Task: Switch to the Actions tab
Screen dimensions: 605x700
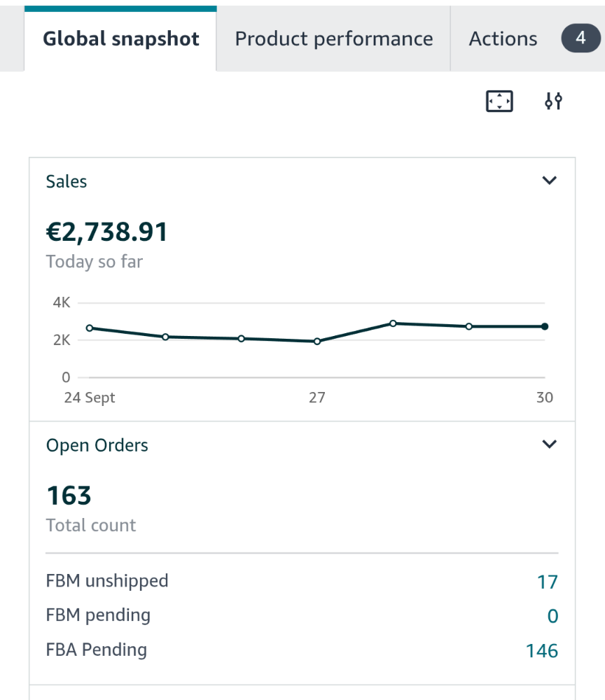Action: 503,38
